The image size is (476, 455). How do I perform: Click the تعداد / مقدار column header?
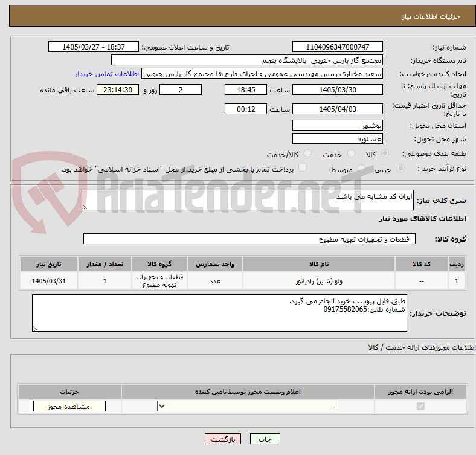(x=105, y=264)
